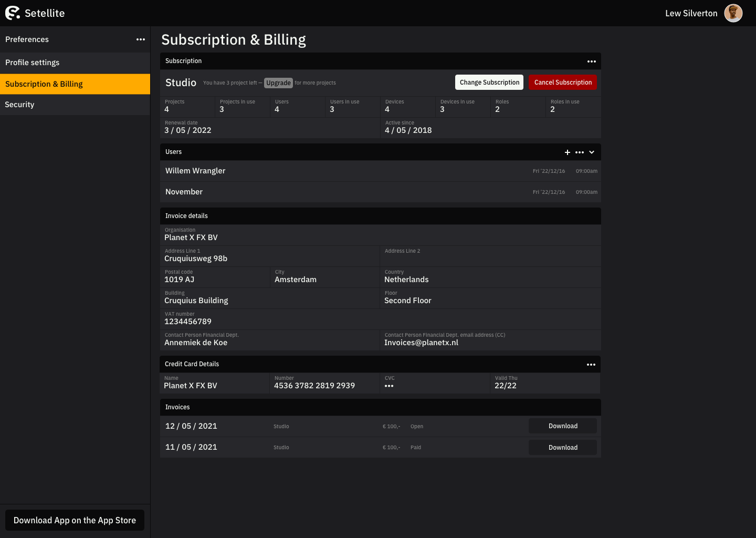Collapse the Users panel with the chevron
Screen dimensions: 756x538
[x=592, y=152]
